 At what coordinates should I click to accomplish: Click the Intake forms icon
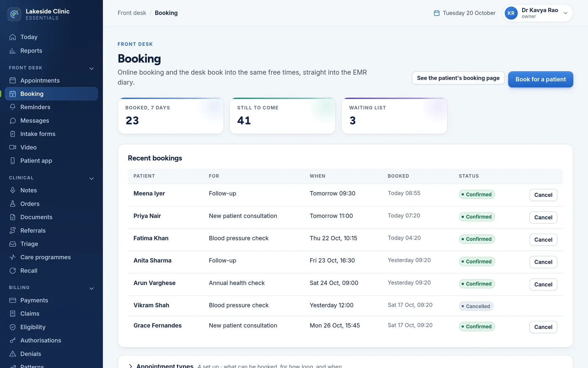coord(12,134)
